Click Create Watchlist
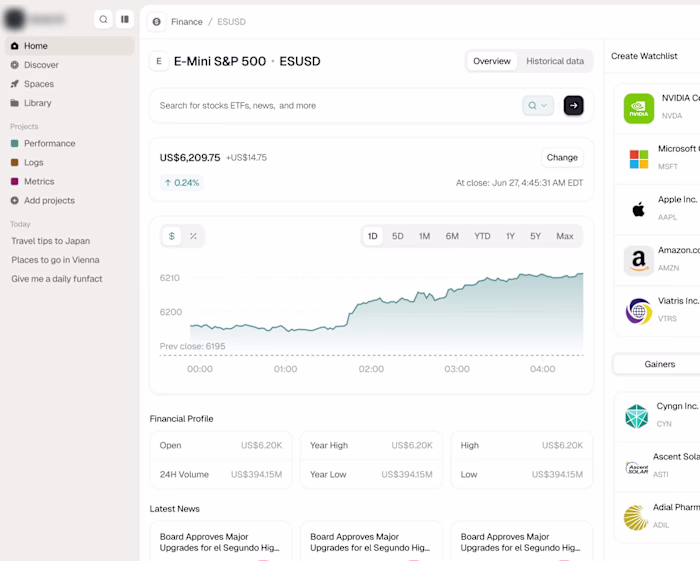700x561 pixels. coord(644,56)
